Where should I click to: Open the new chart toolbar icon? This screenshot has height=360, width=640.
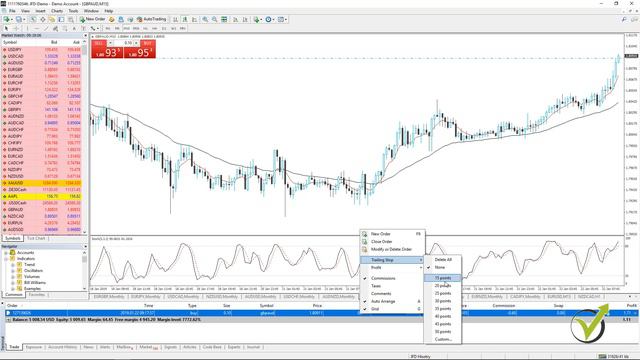pyautogui.click(x=7, y=19)
